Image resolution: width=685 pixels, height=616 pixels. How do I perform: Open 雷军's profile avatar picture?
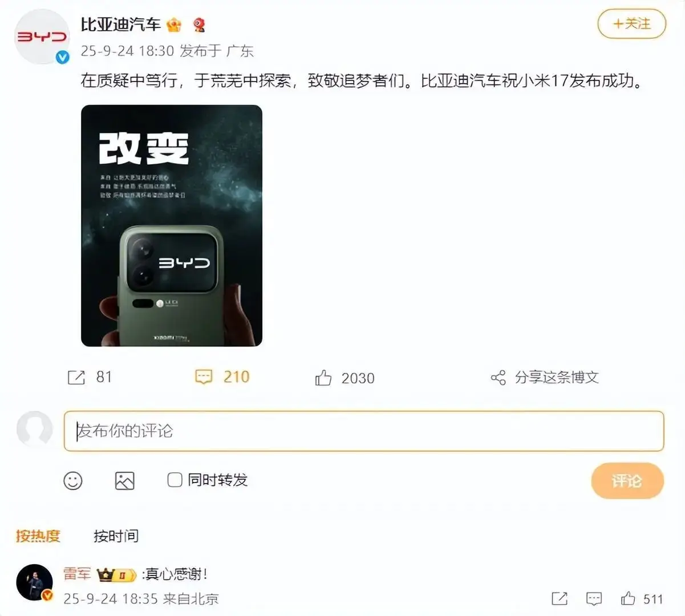pos(34,583)
